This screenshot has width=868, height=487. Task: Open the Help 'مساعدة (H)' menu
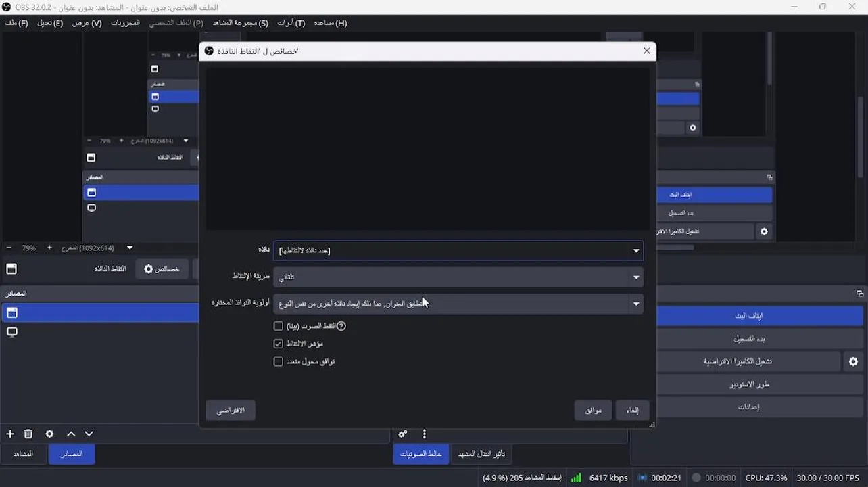[x=331, y=23]
